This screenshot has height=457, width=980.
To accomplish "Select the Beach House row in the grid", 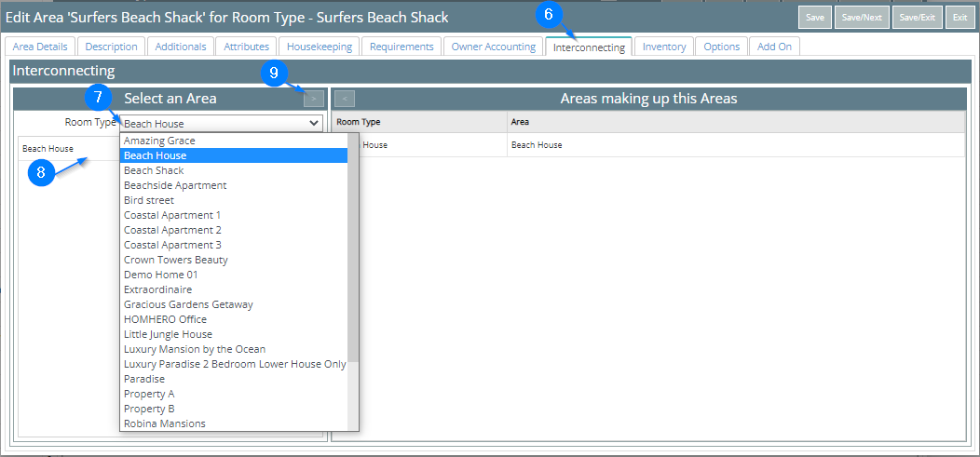I will 537,145.
